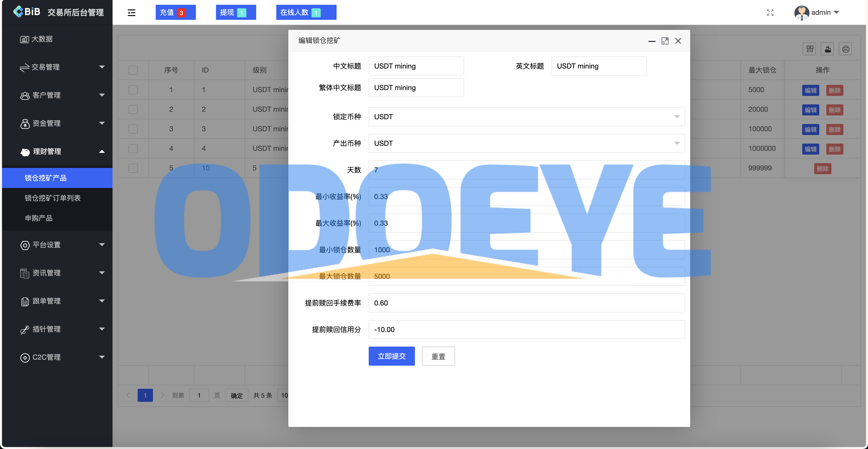Viewport: 868px width, 449px height.
Task: Expand the 交易管理 menu arrow
Action: (x=102, y=67)
